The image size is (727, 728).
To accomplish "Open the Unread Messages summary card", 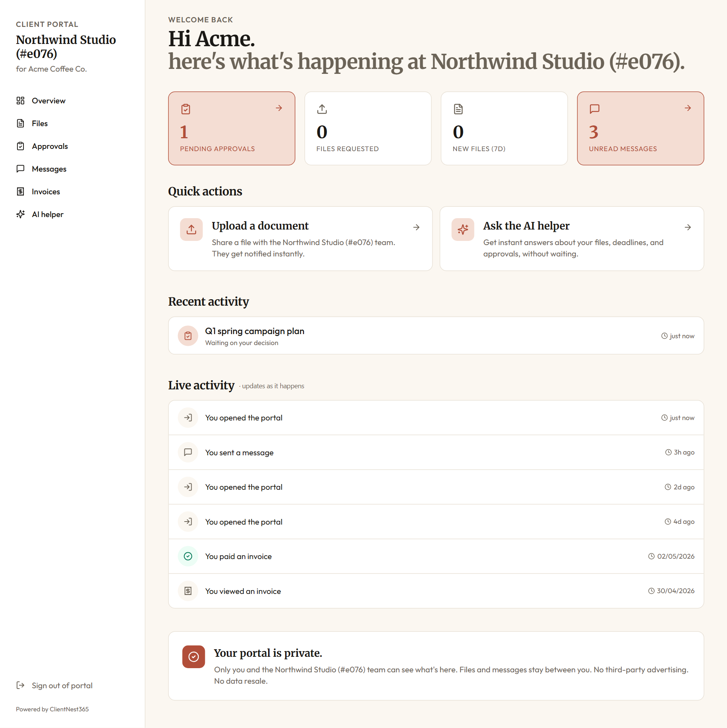I will coord(641,128).
